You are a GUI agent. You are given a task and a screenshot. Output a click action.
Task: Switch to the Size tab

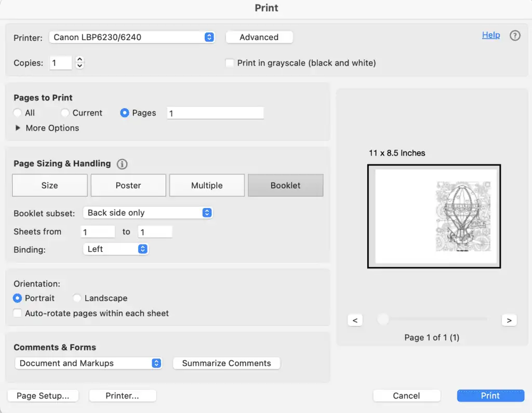click(50, 186)
